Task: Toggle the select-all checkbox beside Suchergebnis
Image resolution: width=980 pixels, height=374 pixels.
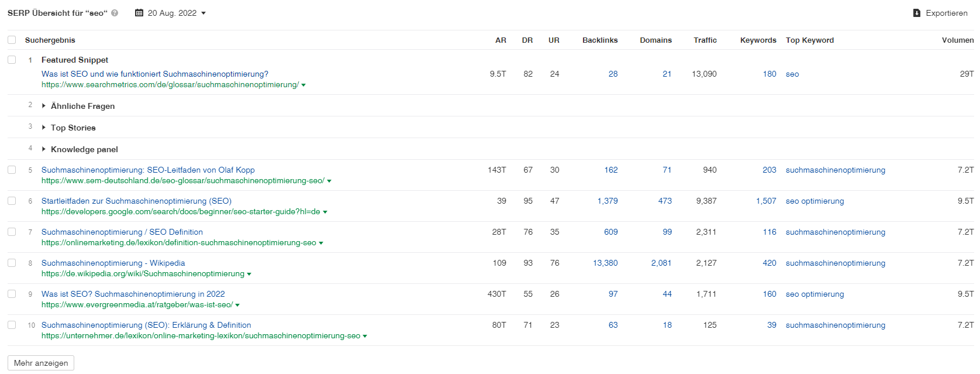Action: 12,40
